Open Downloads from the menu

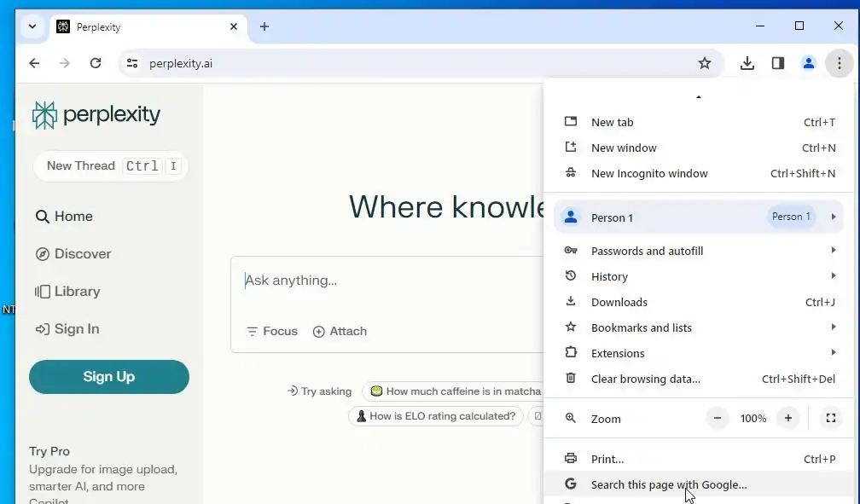point(698,302)
